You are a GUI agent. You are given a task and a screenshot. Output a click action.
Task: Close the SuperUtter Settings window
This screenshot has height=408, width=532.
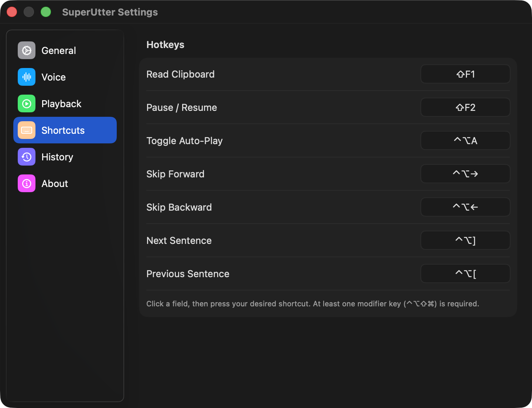[12, 12]
